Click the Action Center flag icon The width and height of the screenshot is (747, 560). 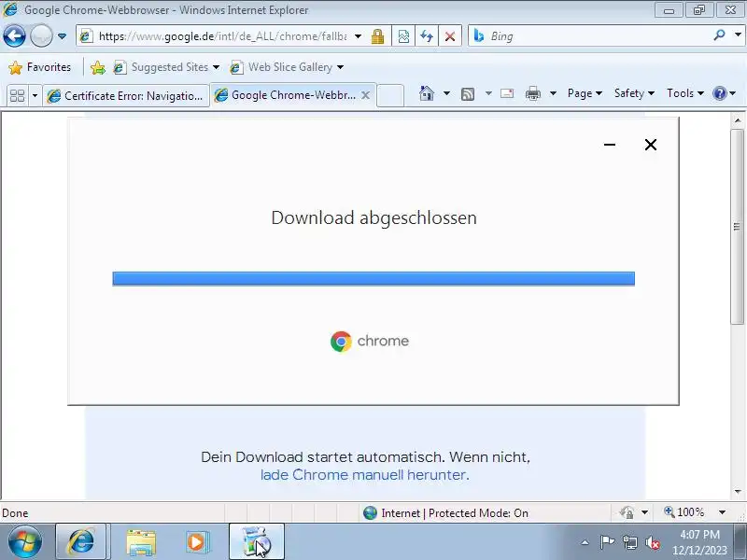tap(607, 542)
